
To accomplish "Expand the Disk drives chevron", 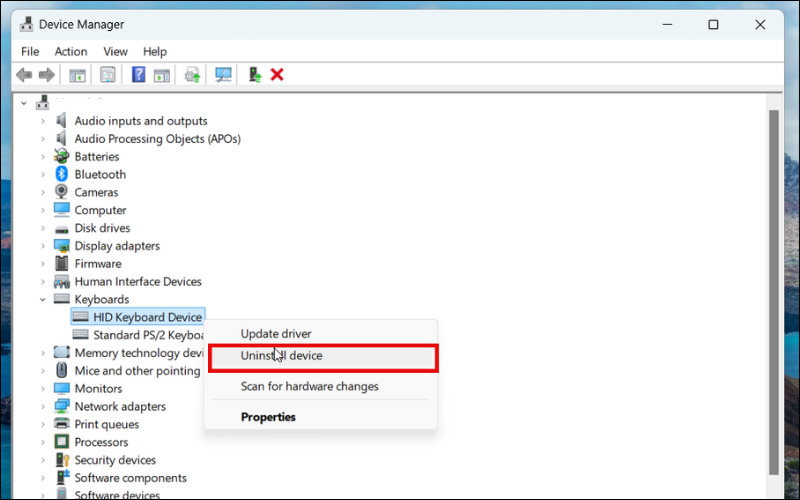I will click(x=43, y=228).
